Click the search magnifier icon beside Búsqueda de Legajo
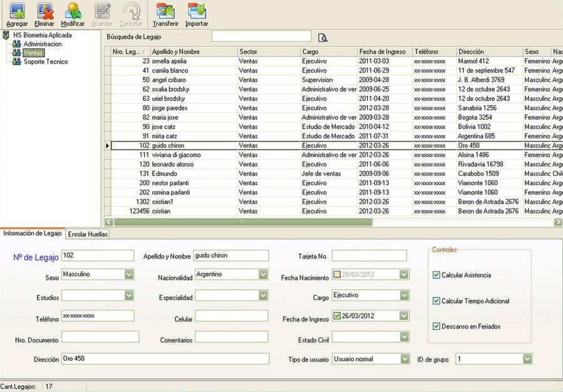Viewport: 563px width, 392px height. tap(323, 38)
